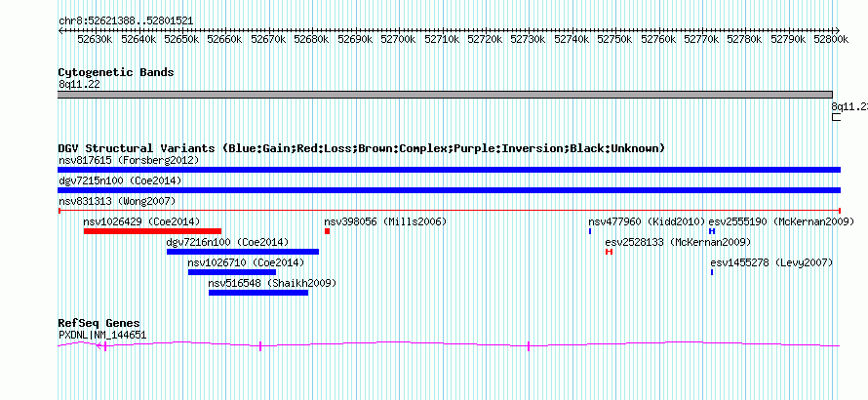Click the small red nsv398056 variant marker
The width and height of the screenshot is (868, 400).
coord(327,231)
